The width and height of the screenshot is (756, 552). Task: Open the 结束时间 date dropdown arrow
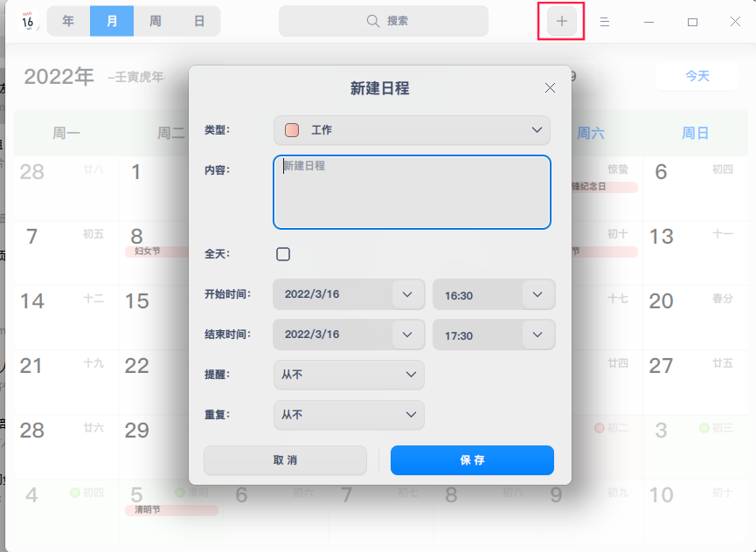coord(407,335)
